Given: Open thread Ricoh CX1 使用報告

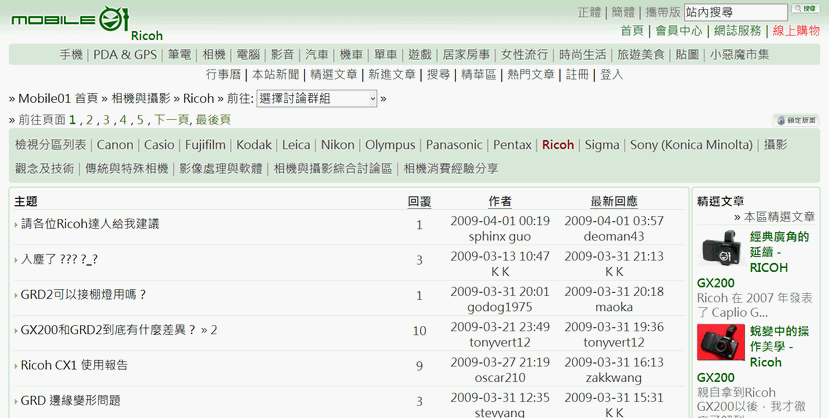Looking at the screenshot, I should point(74,365).
